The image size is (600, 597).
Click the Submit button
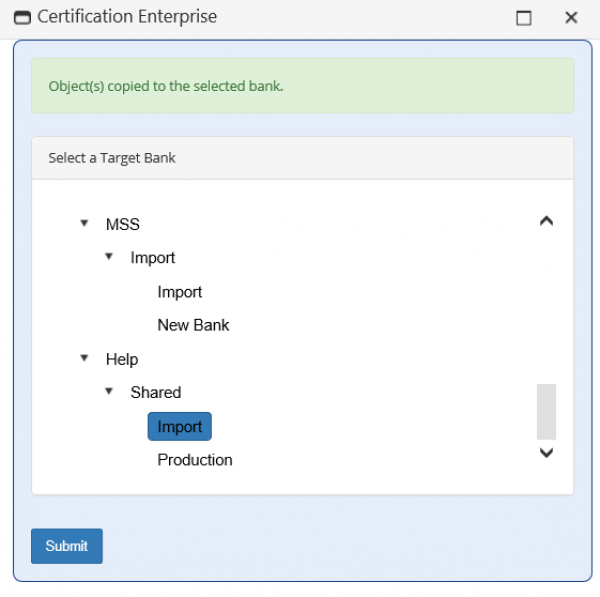point(67,546)
